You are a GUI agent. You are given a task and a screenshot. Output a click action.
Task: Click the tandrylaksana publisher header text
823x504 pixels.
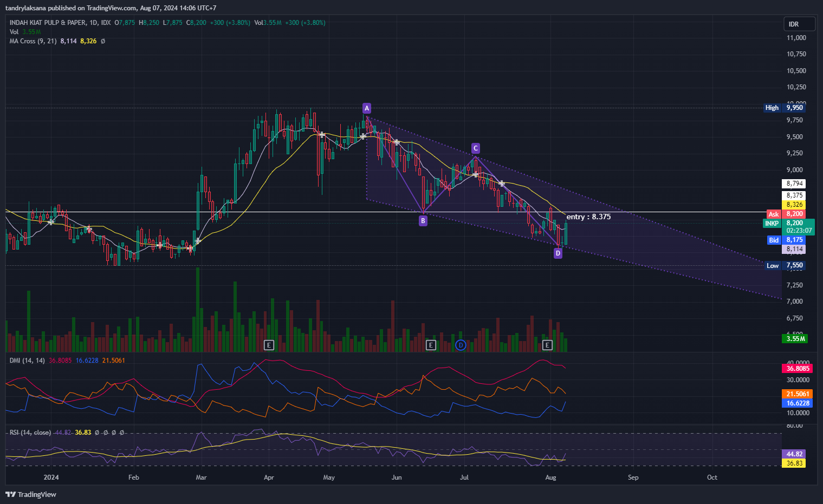click(x=111, y=8)
